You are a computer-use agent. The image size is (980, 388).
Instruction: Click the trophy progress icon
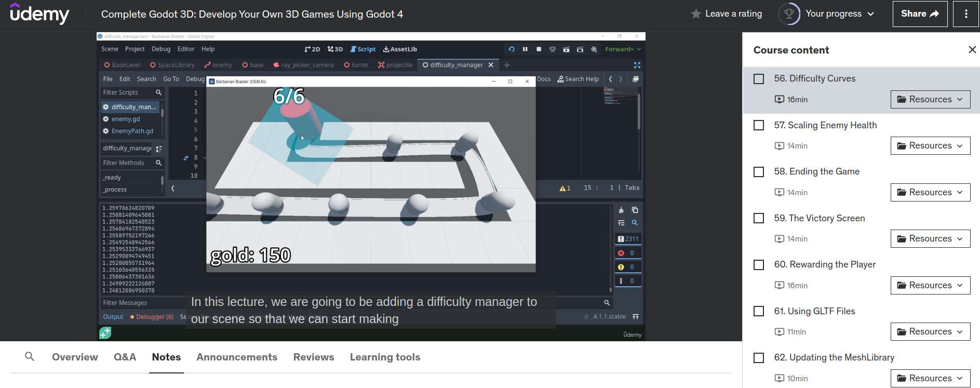[x=789, y=14]
